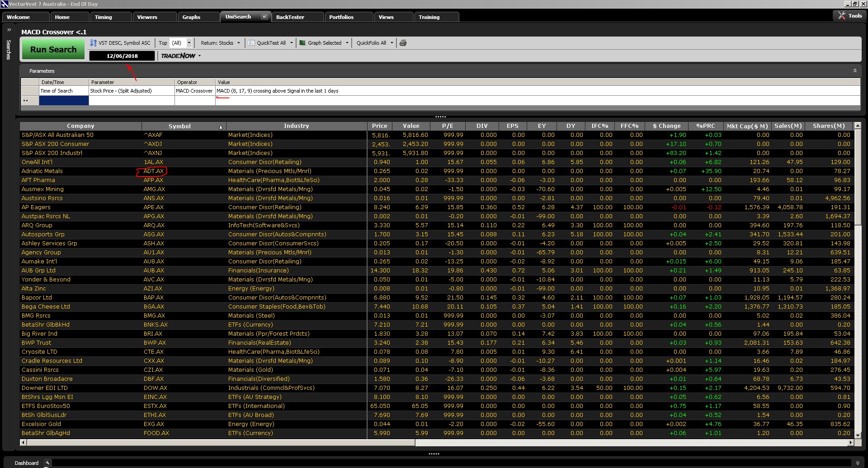868x468 pixels.
Task: Sort by the P/E column header
Action: (x=448, y=126)
